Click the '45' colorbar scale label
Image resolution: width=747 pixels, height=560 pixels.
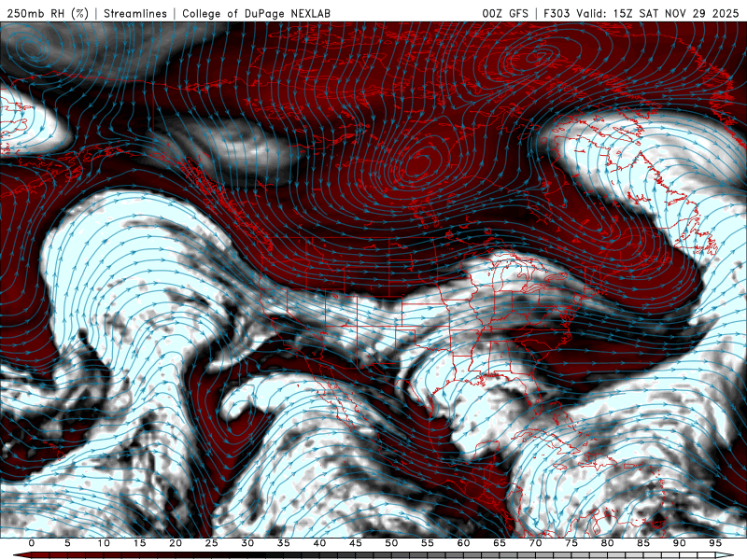(x=356, y=543)
